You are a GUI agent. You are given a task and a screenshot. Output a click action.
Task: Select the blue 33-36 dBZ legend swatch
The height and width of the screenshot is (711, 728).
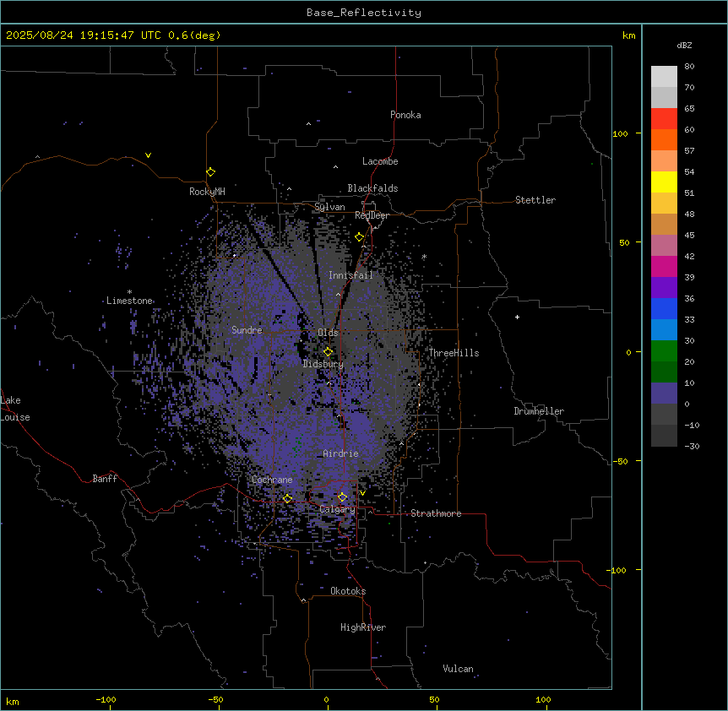664,308
